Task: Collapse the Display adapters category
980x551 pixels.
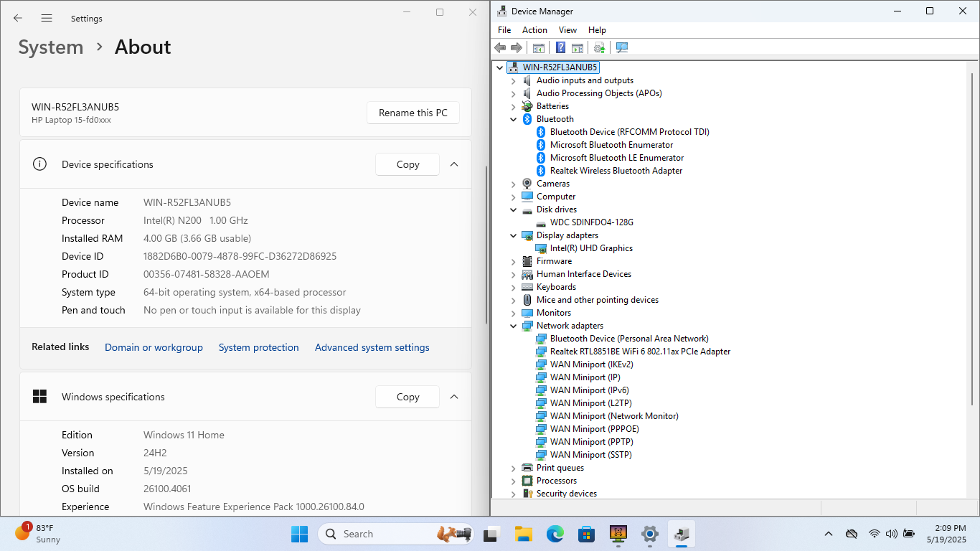Action: (513, 235)
